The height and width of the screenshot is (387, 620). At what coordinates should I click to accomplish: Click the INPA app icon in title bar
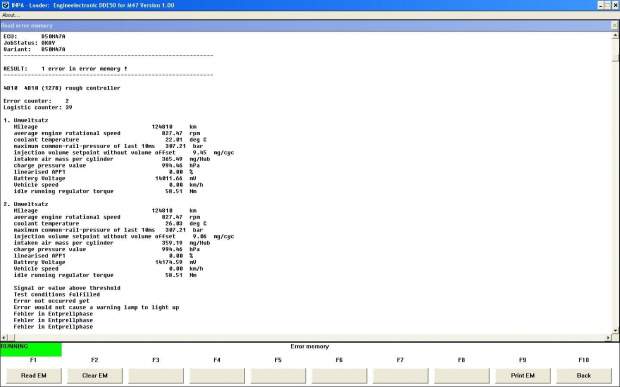click(5, 5)
